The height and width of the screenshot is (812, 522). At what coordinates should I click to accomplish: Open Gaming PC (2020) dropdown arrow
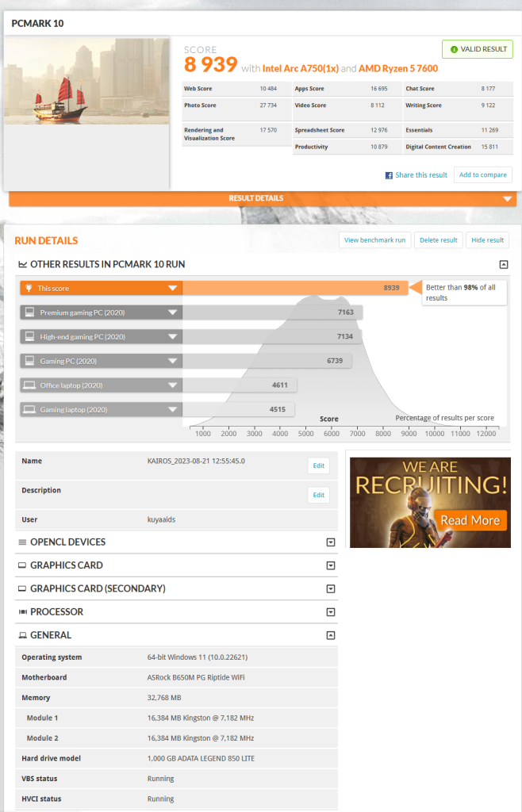click(x=172, y=362)
